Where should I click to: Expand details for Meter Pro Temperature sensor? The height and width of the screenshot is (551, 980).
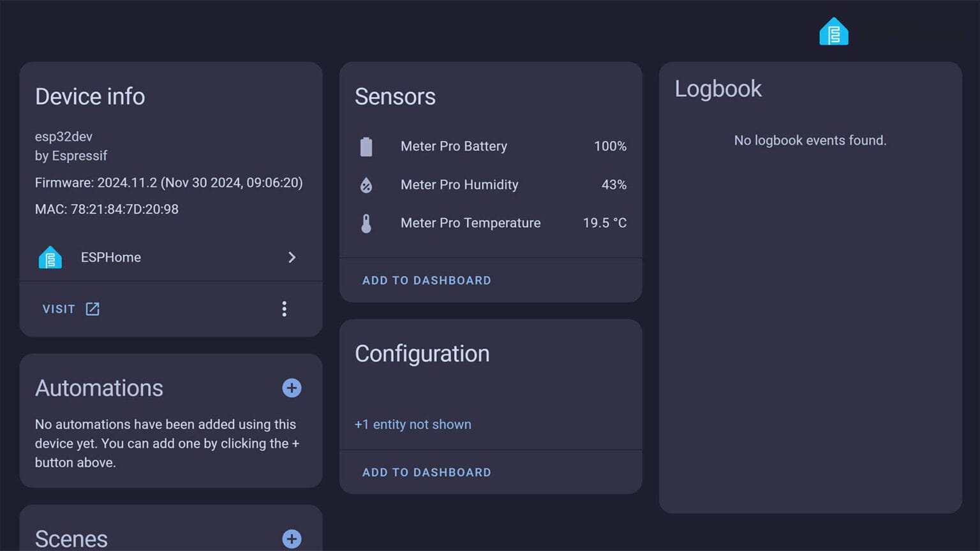470,223
